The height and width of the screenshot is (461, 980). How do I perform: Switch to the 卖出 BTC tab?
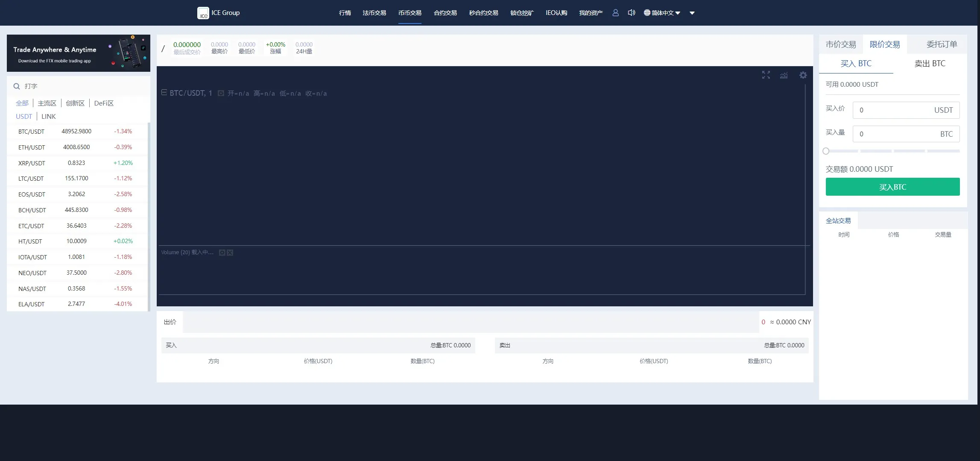930,64
